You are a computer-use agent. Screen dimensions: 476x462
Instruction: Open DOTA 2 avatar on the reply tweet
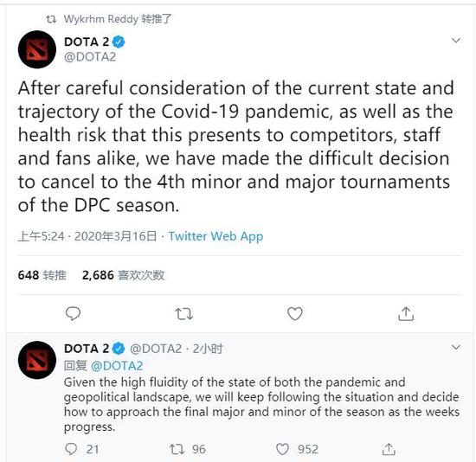point(37,360)
